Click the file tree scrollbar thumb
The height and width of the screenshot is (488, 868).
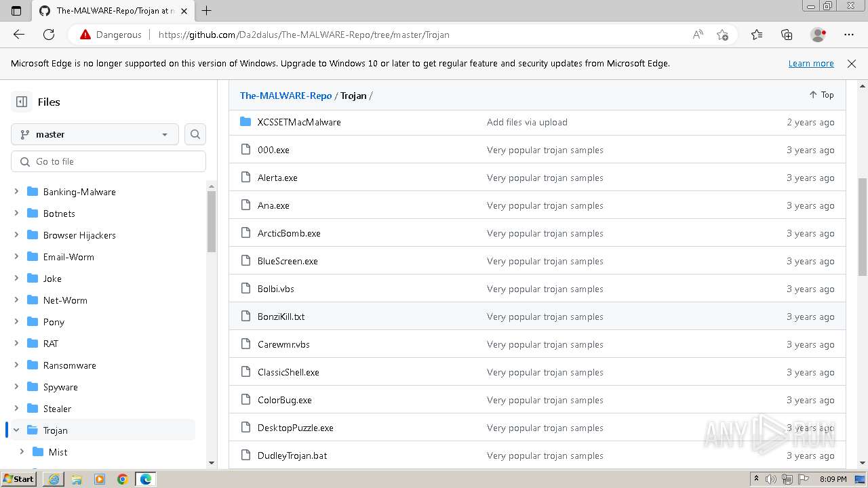(x=212, y=222)
